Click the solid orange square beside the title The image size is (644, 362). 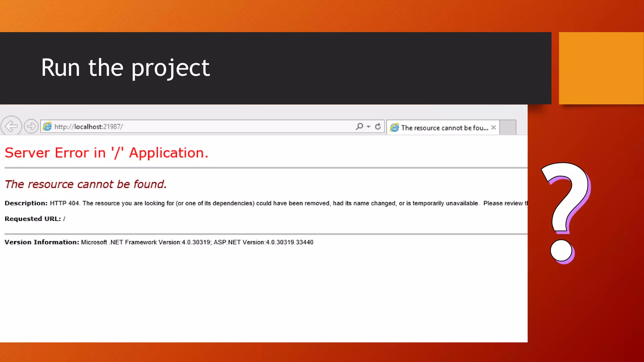pyautogui.click(x=601, y=68)
